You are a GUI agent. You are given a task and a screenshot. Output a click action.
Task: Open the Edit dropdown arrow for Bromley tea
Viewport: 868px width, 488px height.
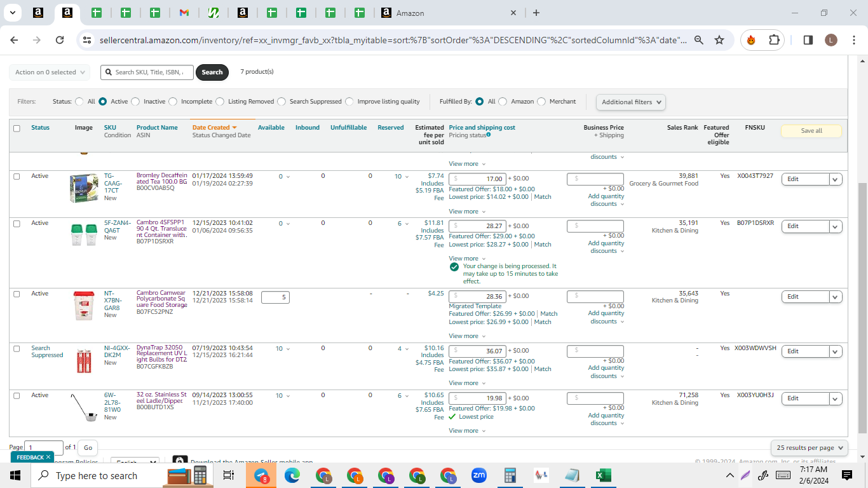tap(836, 179)
